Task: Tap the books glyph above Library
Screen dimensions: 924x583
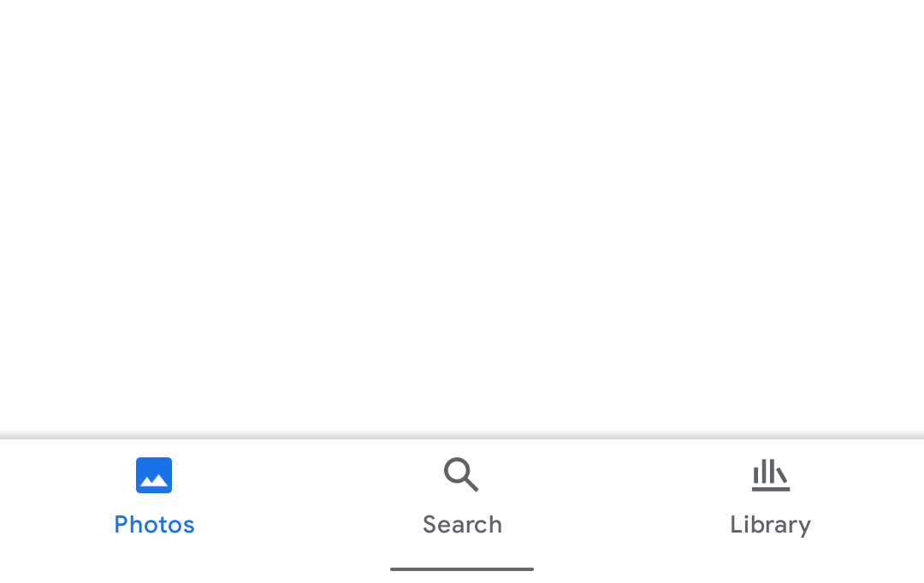Action: coord(771,475)
